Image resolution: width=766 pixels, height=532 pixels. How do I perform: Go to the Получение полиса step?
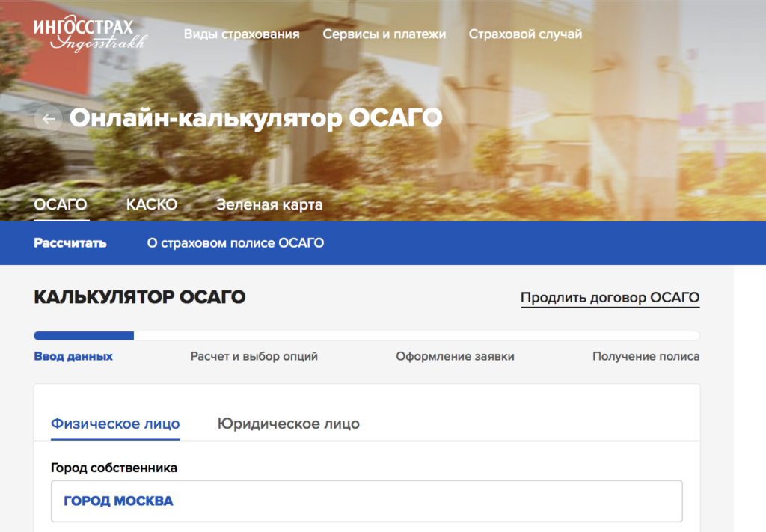[646, 356]
